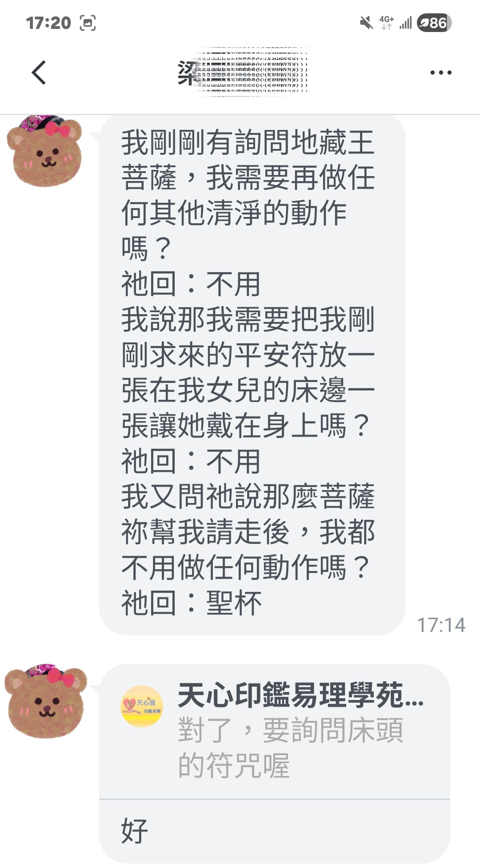Tap the 4G+ network indicator
Screen dimensions: 480x868
[x=386, y=23]
